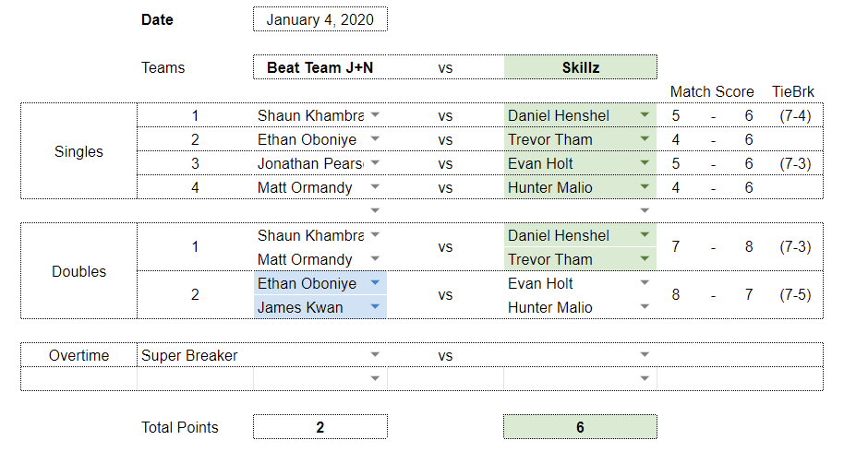Click the green Skillz team name cell
This screenshot has height=464, width=868.
pos(580,67)
